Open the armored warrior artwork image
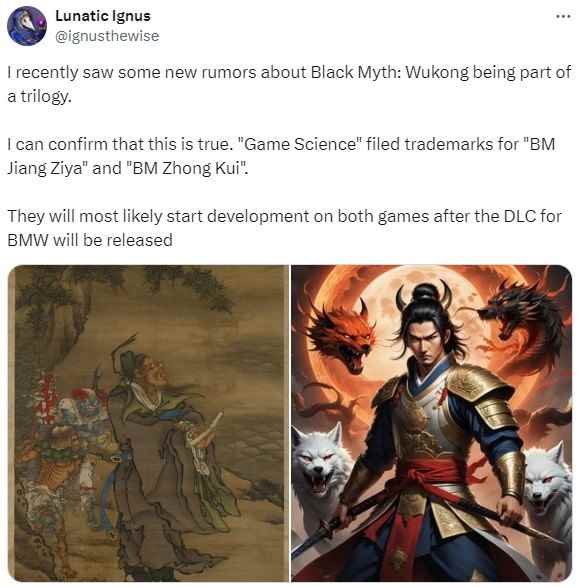This screenshot has width=583, height=587. [x=432, y=423]
